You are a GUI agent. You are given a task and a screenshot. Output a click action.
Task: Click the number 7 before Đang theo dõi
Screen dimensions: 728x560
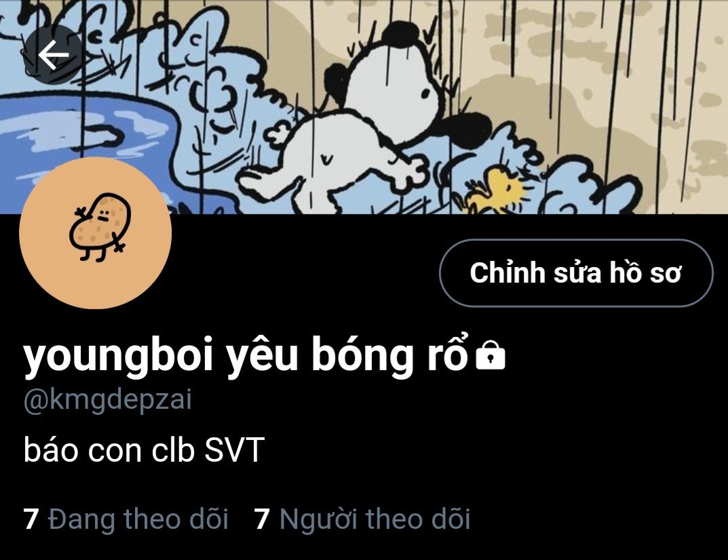click(x=31, y=519)
